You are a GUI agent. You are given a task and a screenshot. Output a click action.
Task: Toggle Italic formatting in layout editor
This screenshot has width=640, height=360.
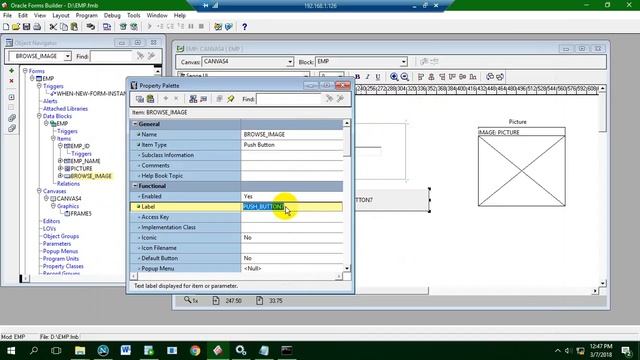(368, 77)
